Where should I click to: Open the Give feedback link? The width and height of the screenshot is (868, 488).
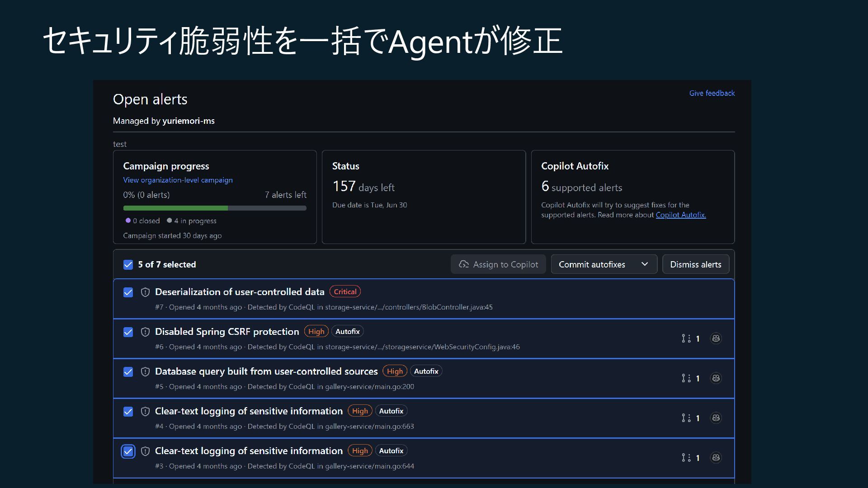click(x=712, y=93)
